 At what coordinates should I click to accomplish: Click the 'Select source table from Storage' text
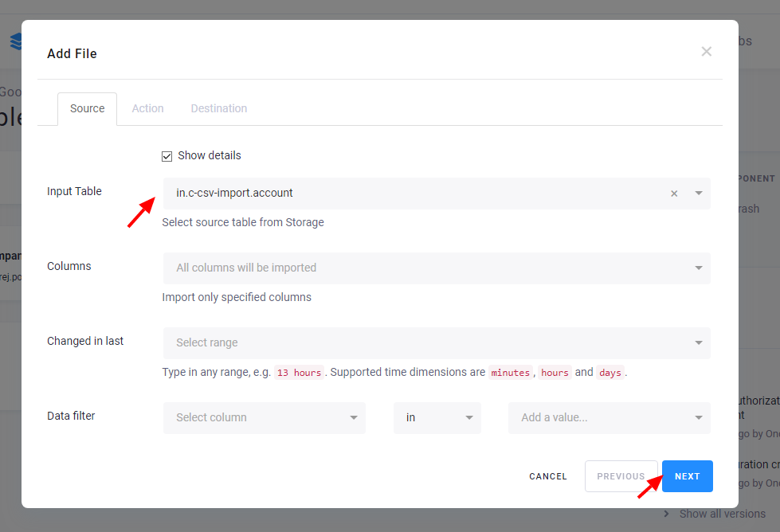(243, 222)
